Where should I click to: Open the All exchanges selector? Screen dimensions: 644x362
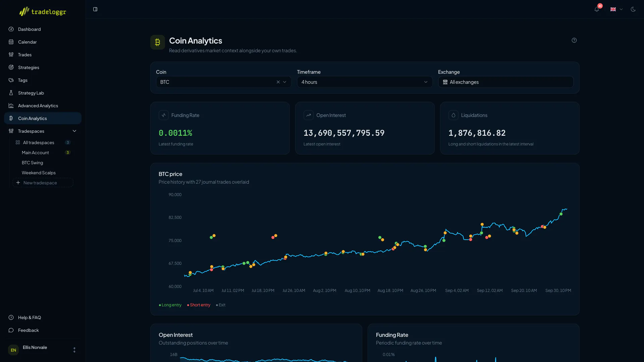506,82
